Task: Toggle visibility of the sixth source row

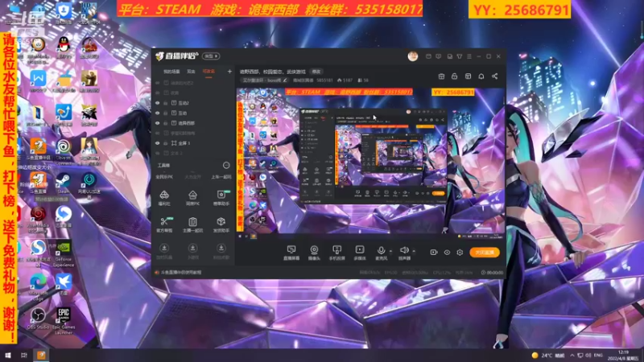Action: tap(157, 133)
